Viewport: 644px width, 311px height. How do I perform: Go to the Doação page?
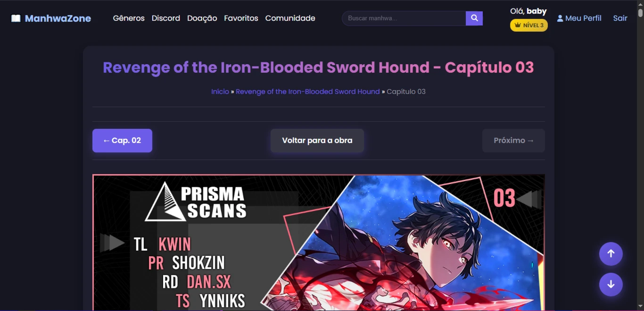[x=202, y=18]
